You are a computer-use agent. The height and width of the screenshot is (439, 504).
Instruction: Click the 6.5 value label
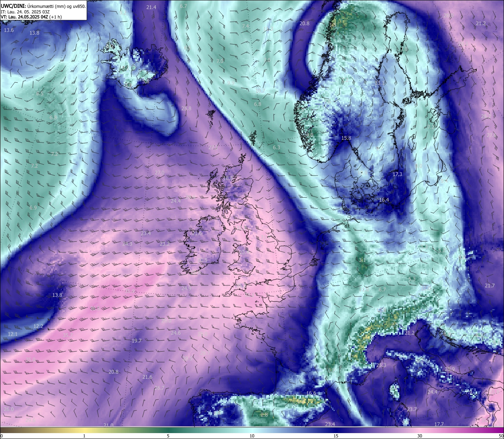point(40,94)
